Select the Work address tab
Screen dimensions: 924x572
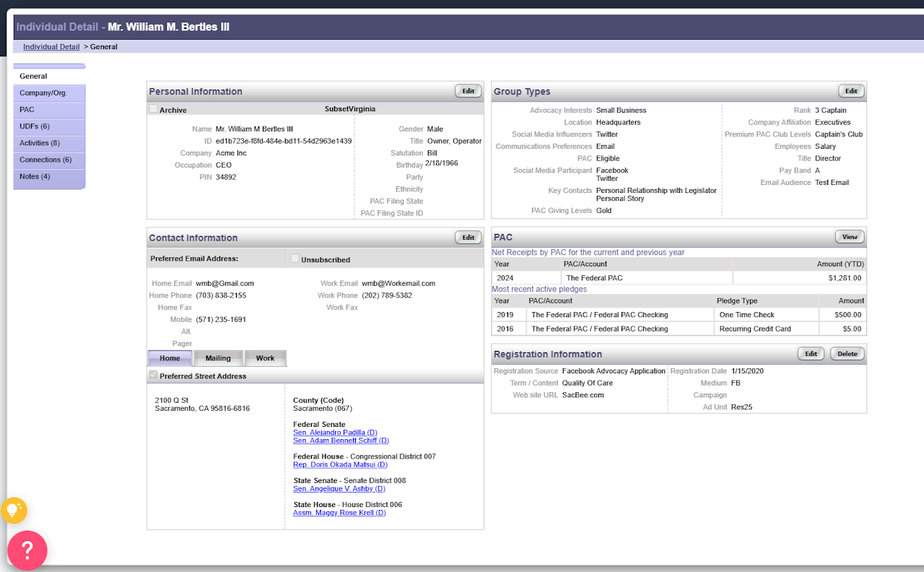click(265, 358)
